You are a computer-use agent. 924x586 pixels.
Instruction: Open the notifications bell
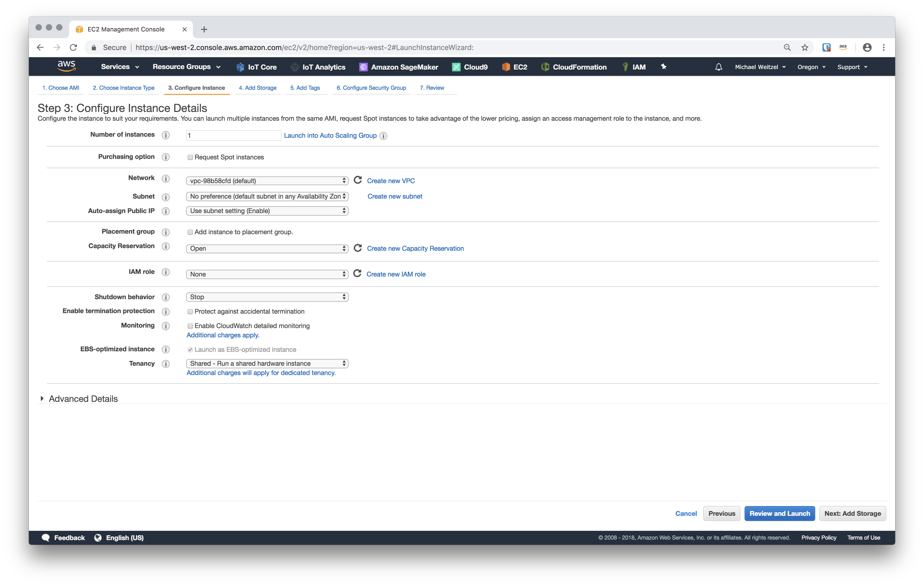[719, 67]
